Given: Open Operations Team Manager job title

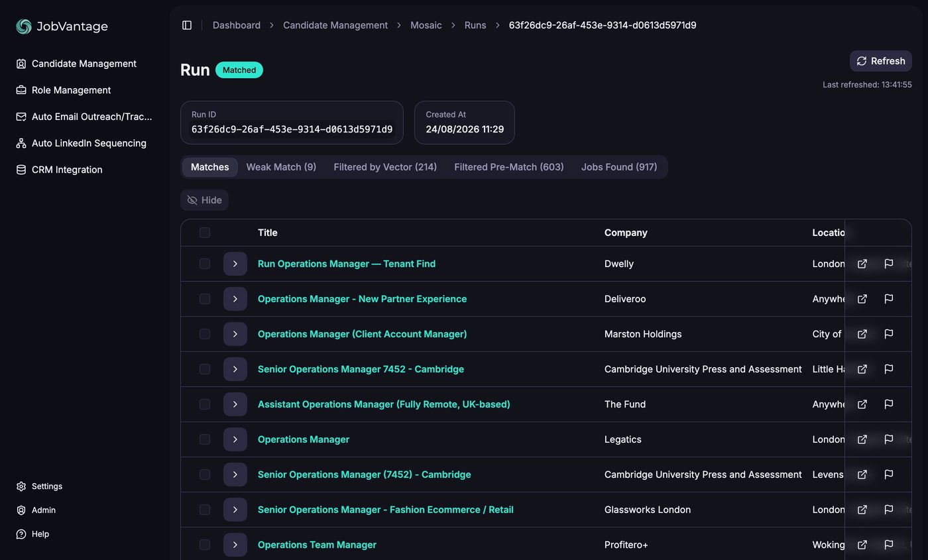Looking at the screenshot, I should [317, 545].
